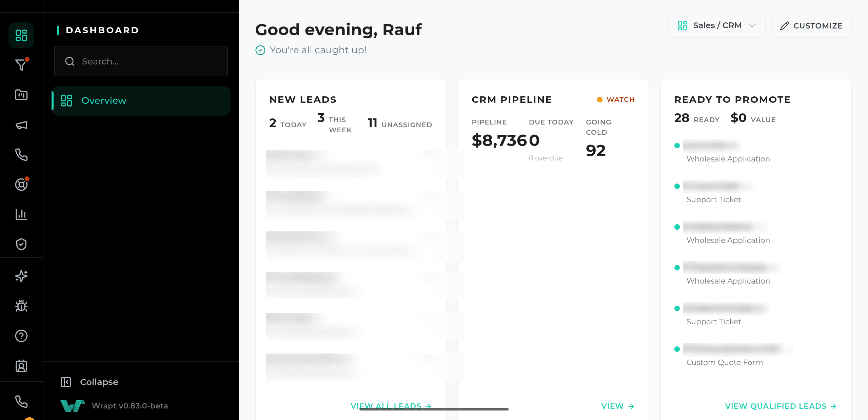This screenshot has width=868, height=420.
Task: Collapse the sidebar panel
Action: click(x=90, y=382)
